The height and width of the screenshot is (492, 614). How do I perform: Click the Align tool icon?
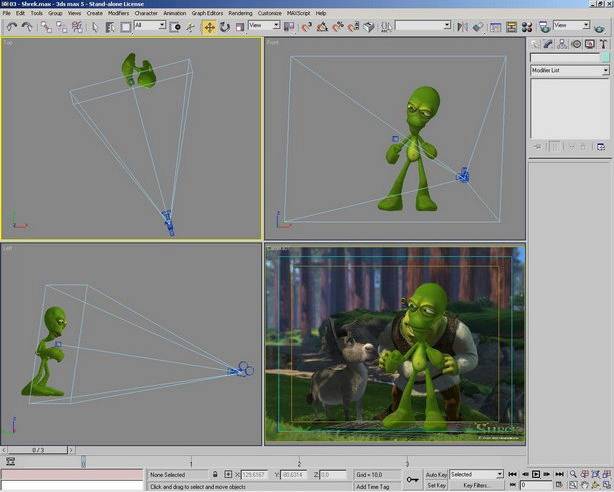478,27
